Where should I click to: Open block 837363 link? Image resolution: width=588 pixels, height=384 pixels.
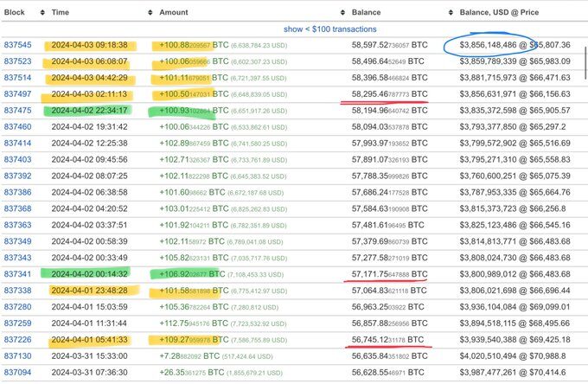click(18, 224)
